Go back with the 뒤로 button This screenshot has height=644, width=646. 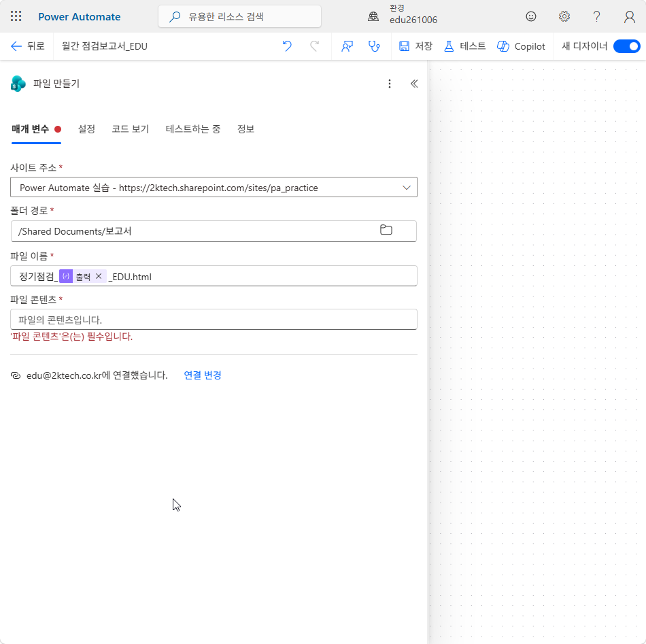tap(28, 46)
